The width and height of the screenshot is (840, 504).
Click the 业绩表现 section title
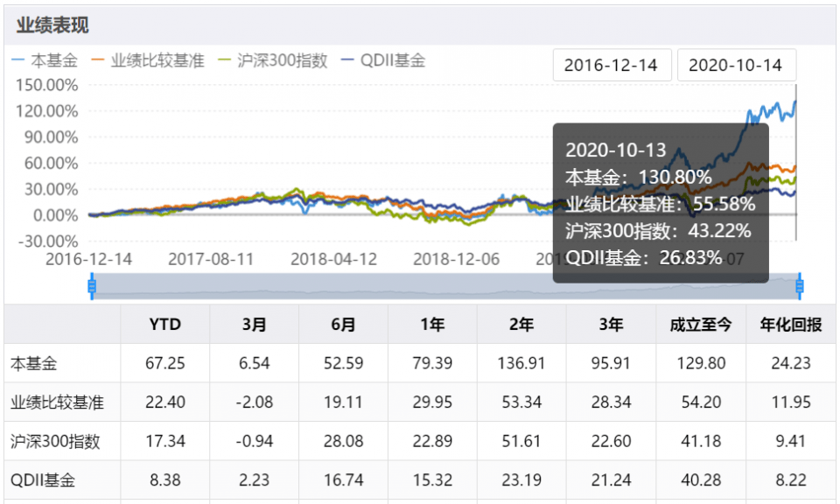52,25
